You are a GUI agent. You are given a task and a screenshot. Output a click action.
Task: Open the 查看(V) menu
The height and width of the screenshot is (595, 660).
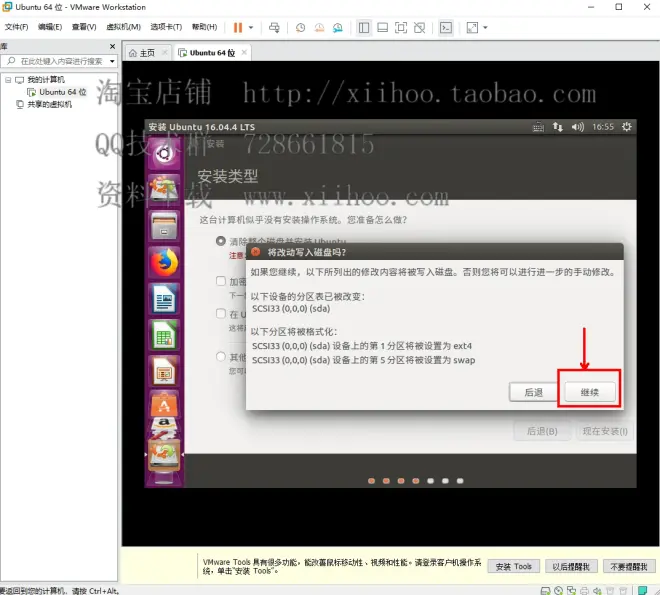point(84,27)
